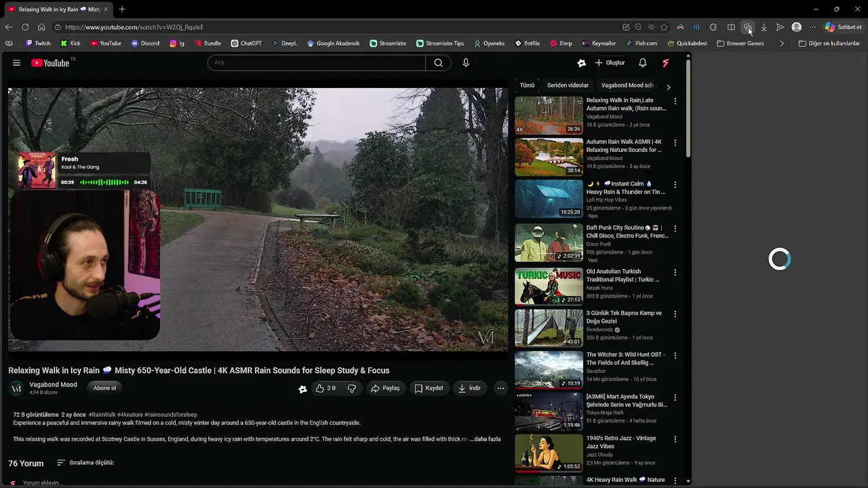Open the DeepL bookmark
This screenshot has height=488, width=868.
click(x=285, y=43)
